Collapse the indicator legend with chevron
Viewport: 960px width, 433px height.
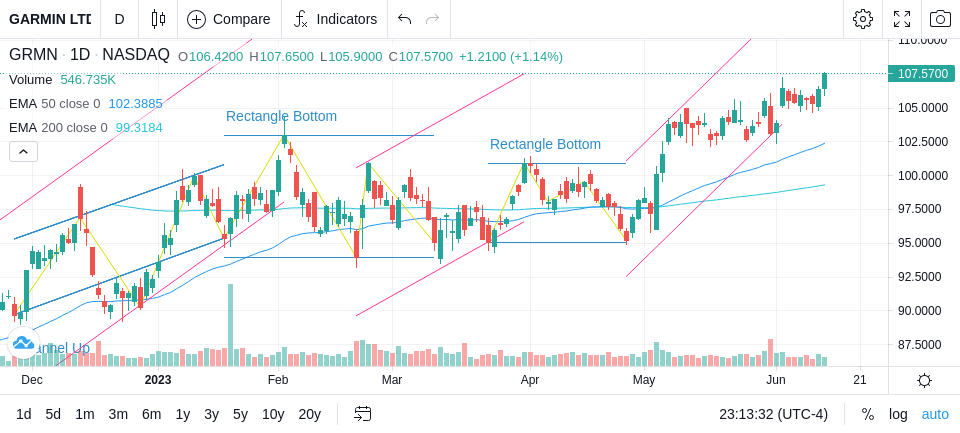(23, 151)
